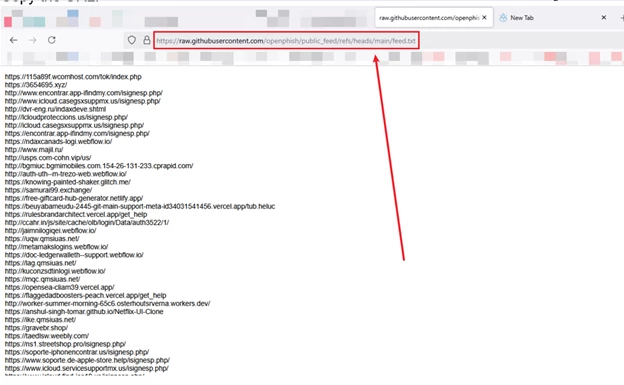The height and width of the screenshot is (385, 624).
Task: Select the http://www.majil.ru/ line
Action: click(34, 150)
